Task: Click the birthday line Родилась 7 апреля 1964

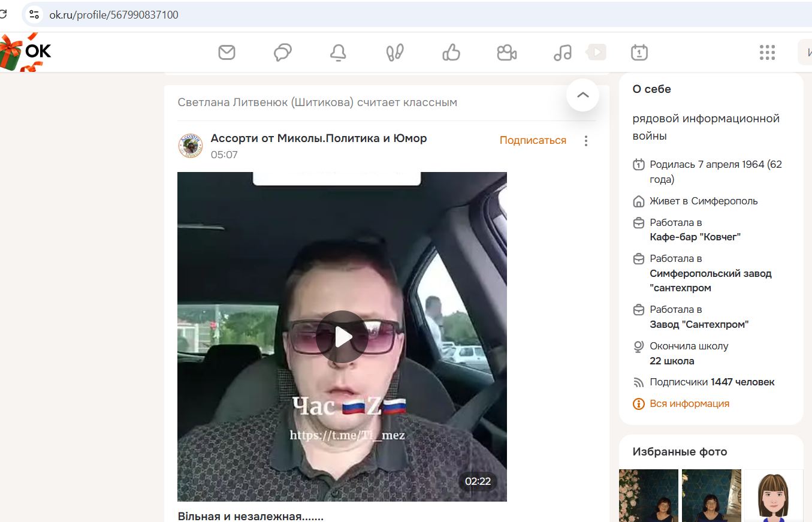Action: click(716, 171)
